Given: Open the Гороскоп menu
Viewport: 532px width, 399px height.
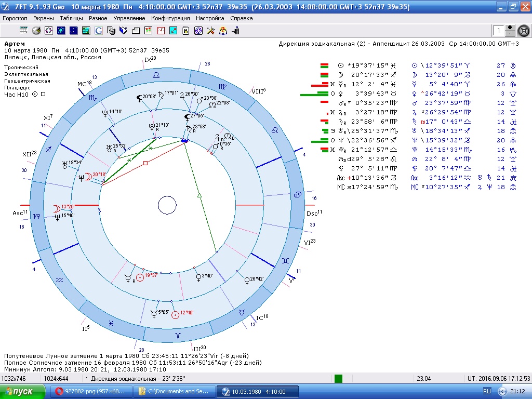Looking at the screenshot, I should click(x=16, y=18).
